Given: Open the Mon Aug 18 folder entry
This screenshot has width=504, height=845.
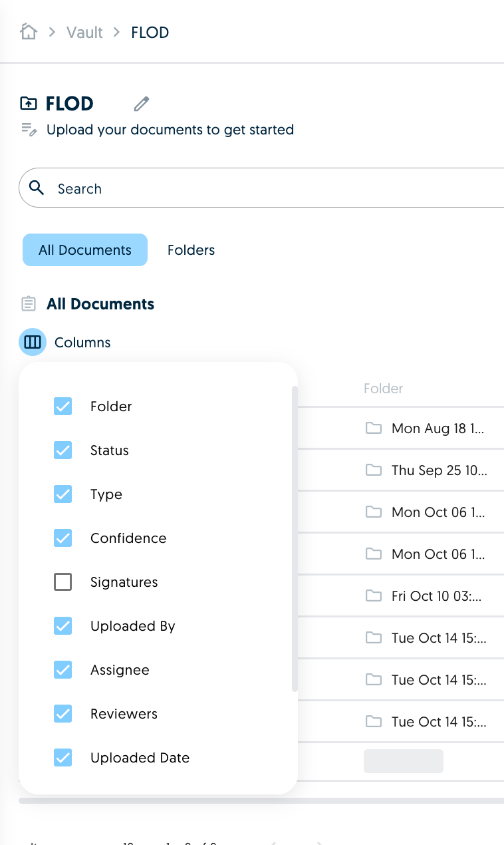Looking at the screenshot, I should click(438, 428).
